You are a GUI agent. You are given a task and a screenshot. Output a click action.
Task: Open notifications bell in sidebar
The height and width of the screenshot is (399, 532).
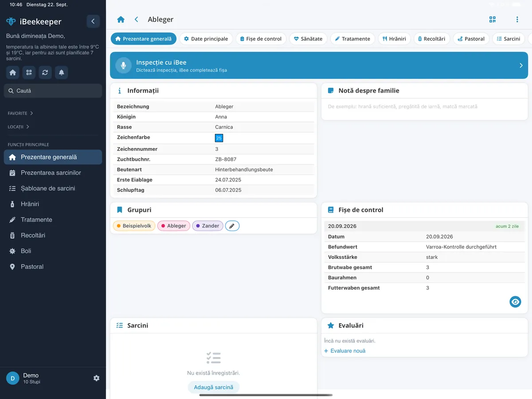click(x=61, y=72)
